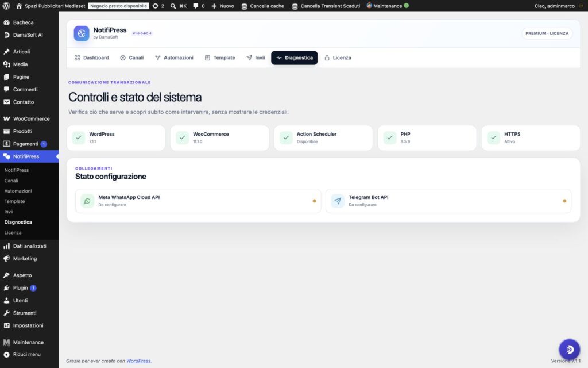Open Invii in NotifiPress submenu

(9, 212)
